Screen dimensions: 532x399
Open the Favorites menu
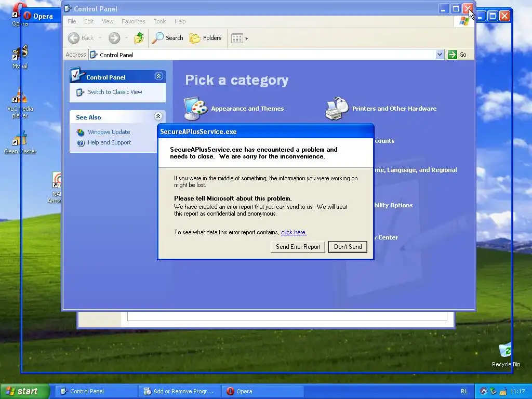pos(134,21)
